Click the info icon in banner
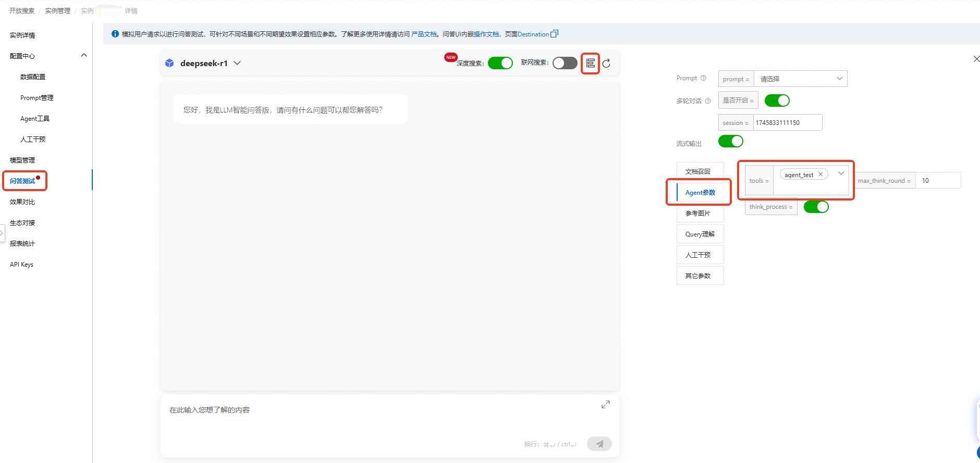This screenshot has width=980, height=463. coord(115,34)
